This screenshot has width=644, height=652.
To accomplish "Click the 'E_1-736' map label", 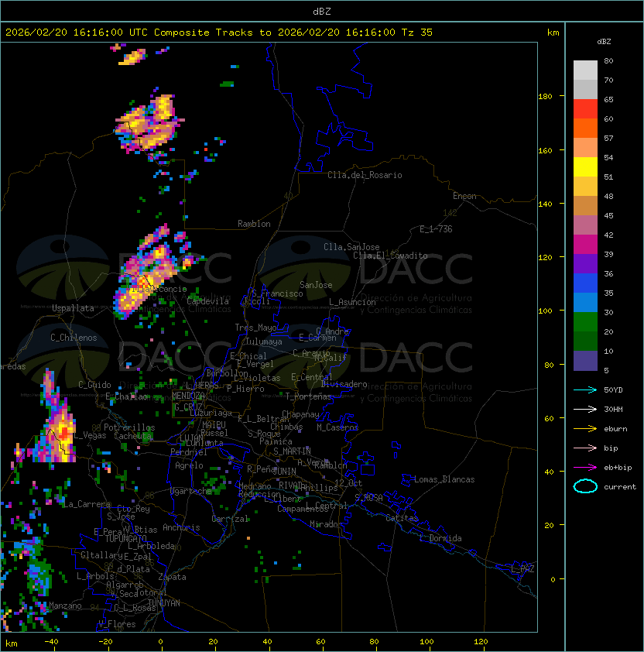I will [x=436, y=229].
